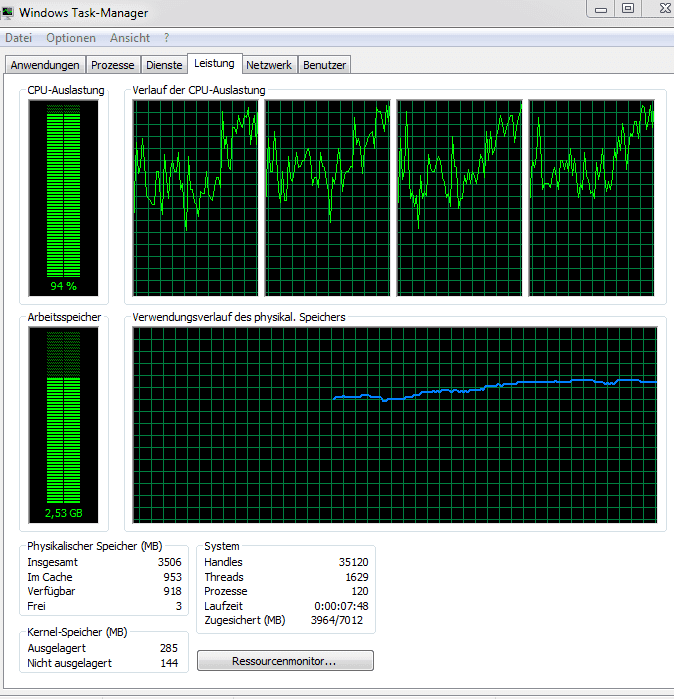Screen dimensions: 674x699
Task: Click the second CPU core history graph
Action: coord(328,198)
